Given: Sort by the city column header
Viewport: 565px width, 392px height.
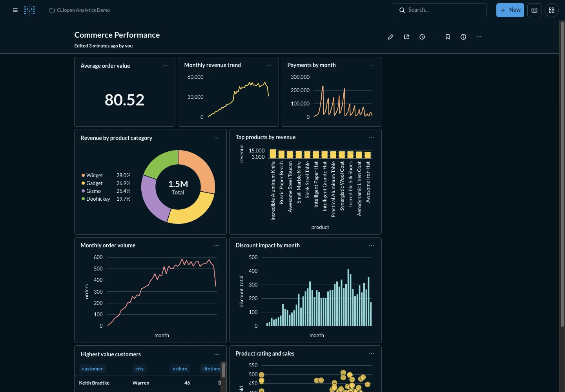Looking at the screenshot, I should click(139, 369).
